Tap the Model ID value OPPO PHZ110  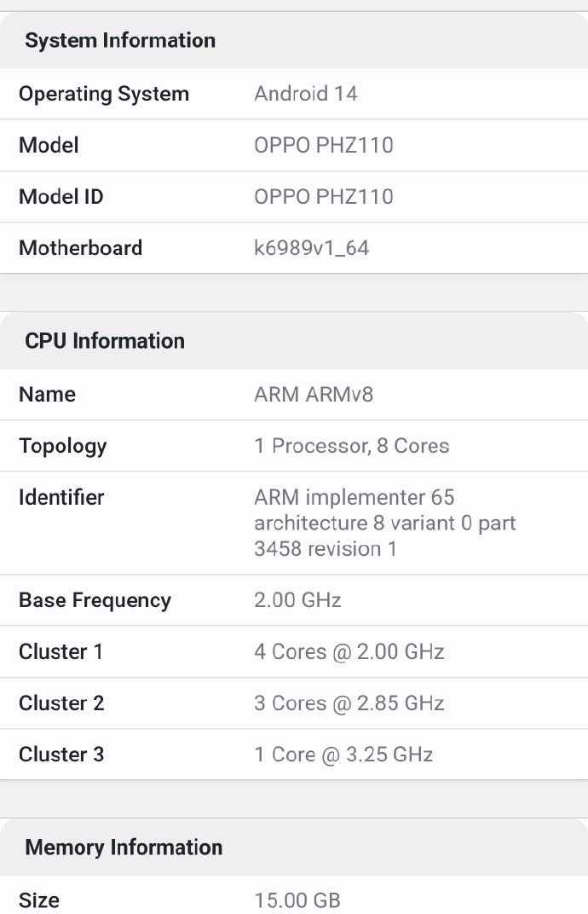(323, 196)
